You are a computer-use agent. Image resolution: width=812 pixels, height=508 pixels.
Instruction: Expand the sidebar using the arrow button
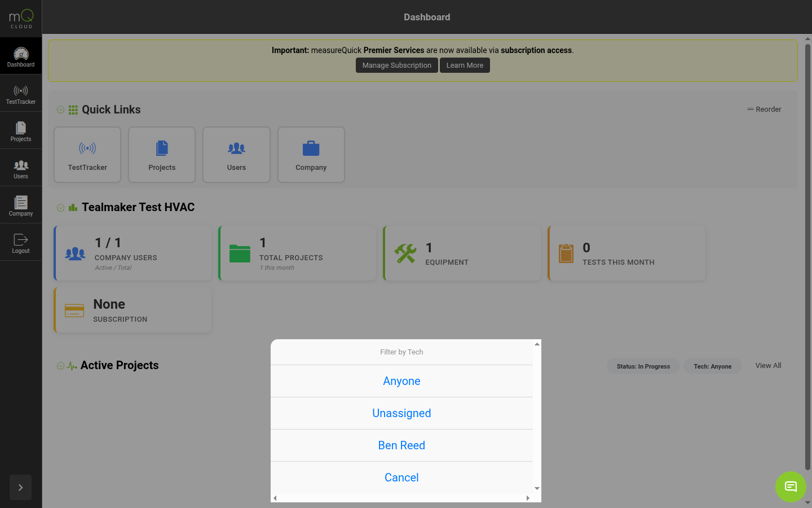(x=20, y=487)
